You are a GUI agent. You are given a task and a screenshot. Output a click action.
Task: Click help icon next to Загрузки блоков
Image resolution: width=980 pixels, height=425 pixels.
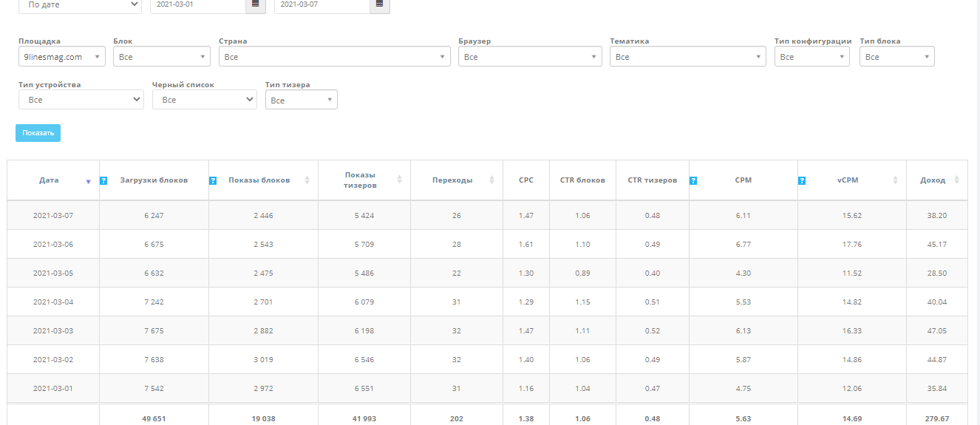[103, 180]
